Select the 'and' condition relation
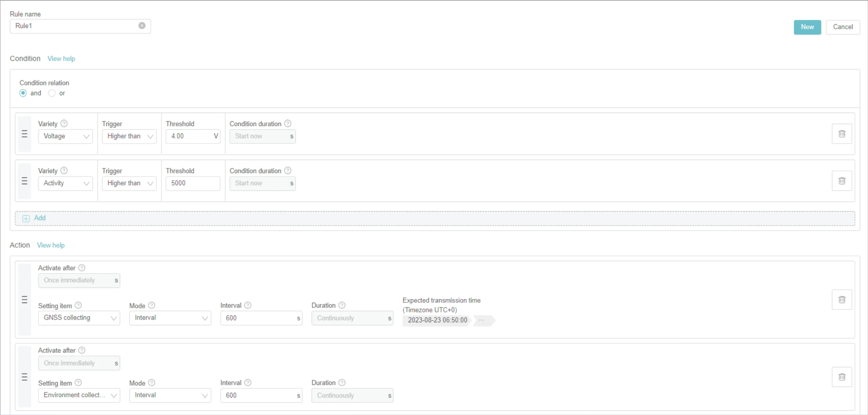This screenshot has width=868, height=415. point(23,93)
